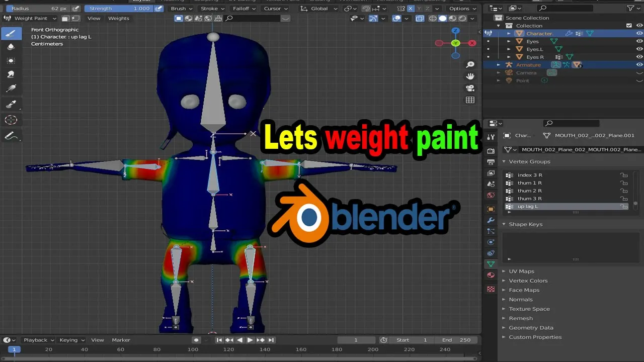Toggle camera view gizmo icon
This screenshot has height=362, width=644.
coord(470,87)
